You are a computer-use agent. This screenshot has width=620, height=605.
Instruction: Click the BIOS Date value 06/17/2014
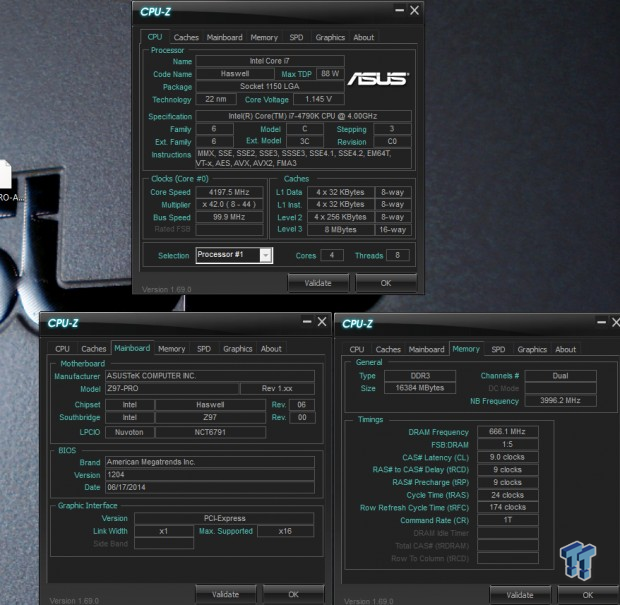(210, 487)
